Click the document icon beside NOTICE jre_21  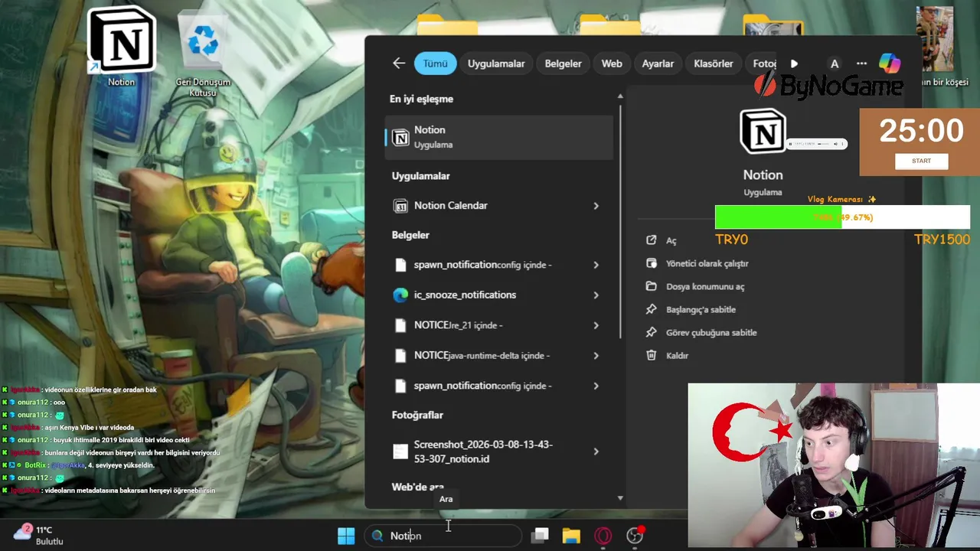click(x=400, y=325)
